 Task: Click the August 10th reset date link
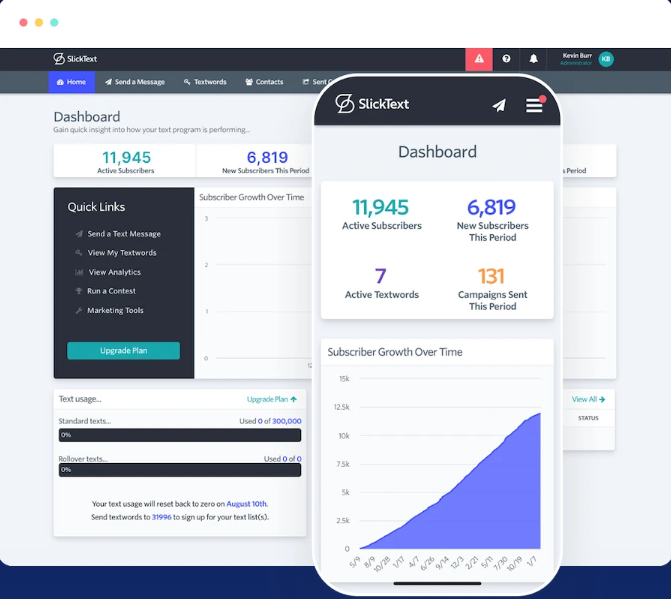pyautogui.click(x=246, y=504)
